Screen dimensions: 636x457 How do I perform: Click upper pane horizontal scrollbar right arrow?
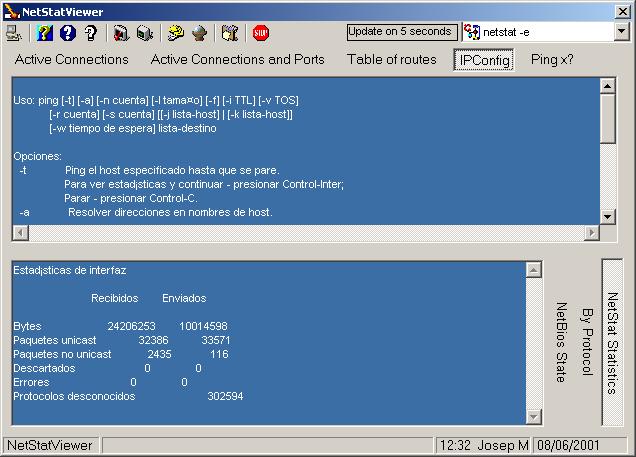point(591,233)
